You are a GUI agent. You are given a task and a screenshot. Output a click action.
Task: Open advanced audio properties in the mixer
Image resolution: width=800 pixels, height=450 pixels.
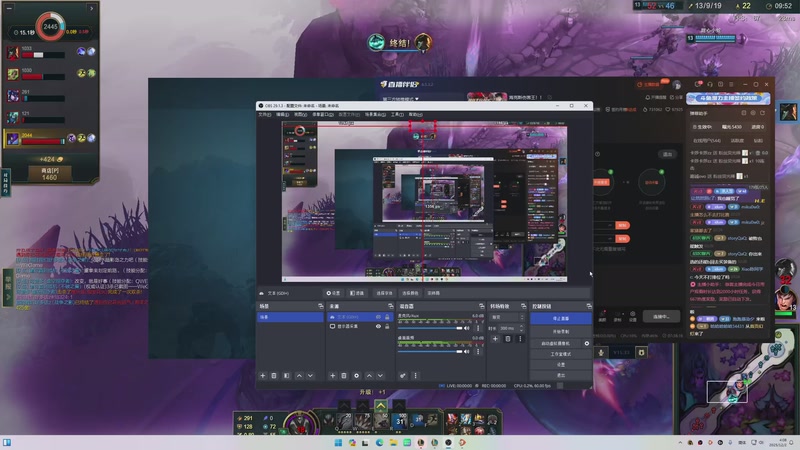coord(402,375)
